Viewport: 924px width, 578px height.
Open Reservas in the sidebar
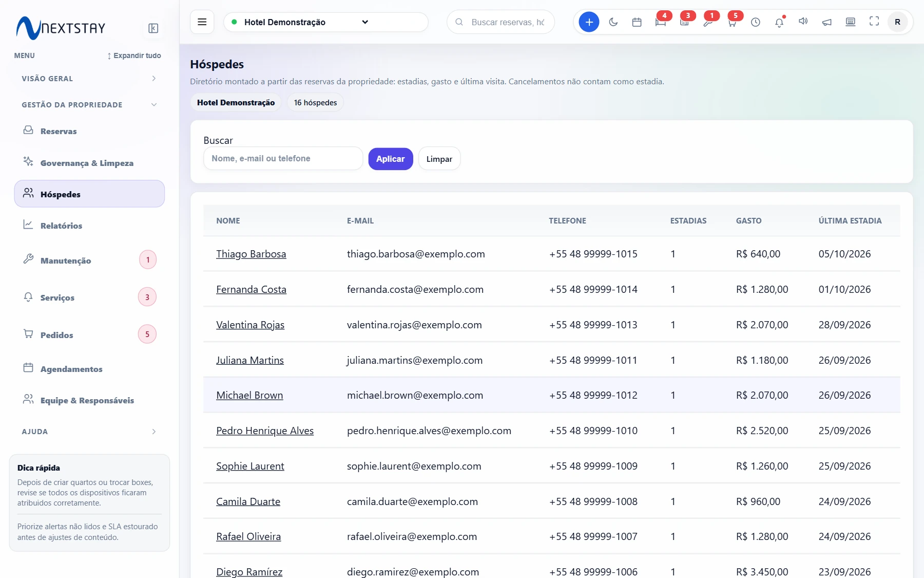pyautogui.click(x=89, y=131)
